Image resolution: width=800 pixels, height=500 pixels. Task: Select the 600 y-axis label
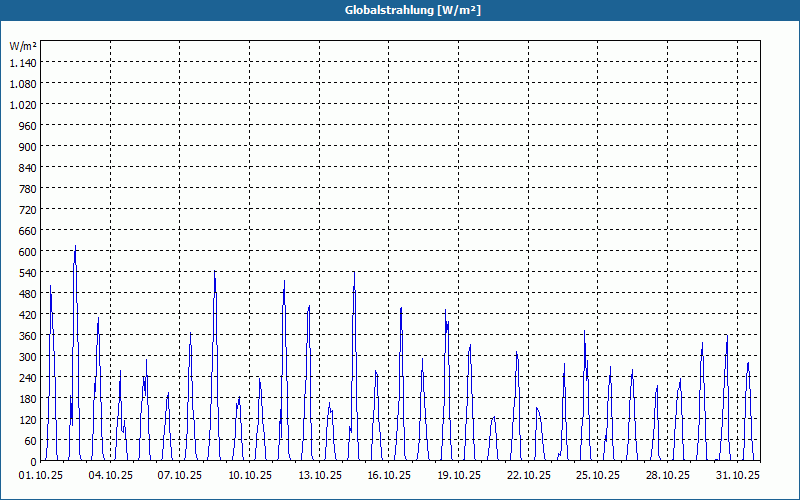27,252
